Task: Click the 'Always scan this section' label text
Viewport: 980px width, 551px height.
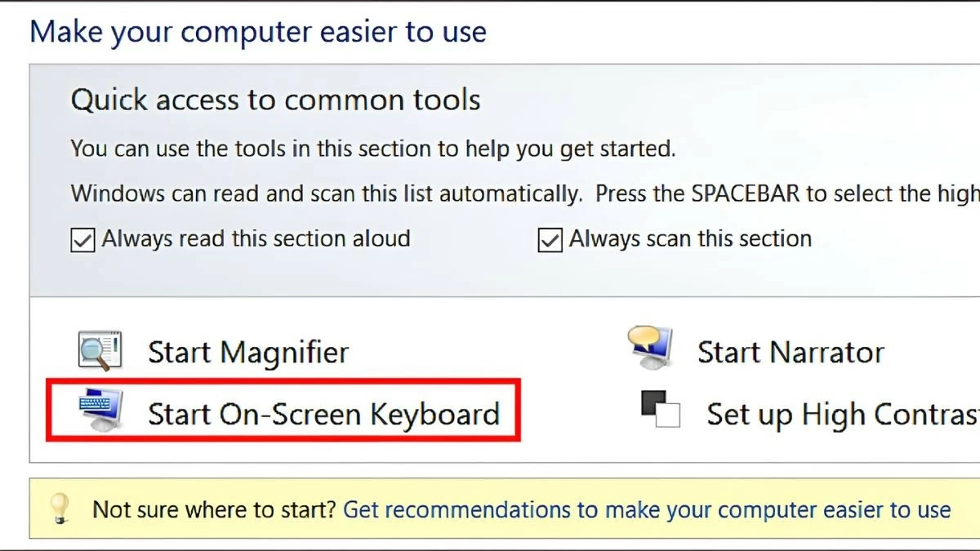Action: point(690,239)
